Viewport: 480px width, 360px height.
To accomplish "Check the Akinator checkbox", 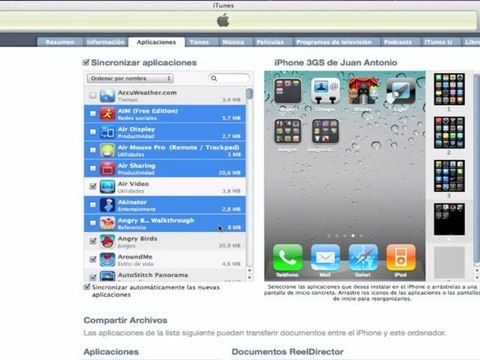I will coord(93,205).
